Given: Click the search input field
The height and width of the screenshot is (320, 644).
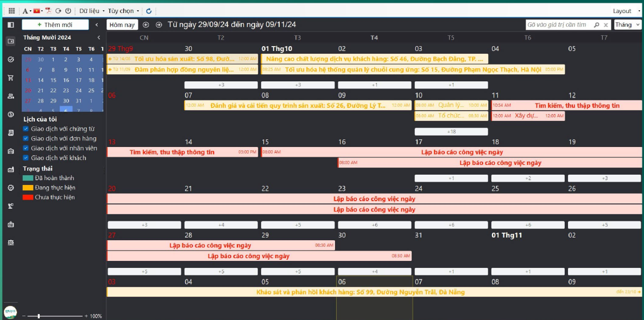Looking at the screenshot, I should click(x=558, y=25).
